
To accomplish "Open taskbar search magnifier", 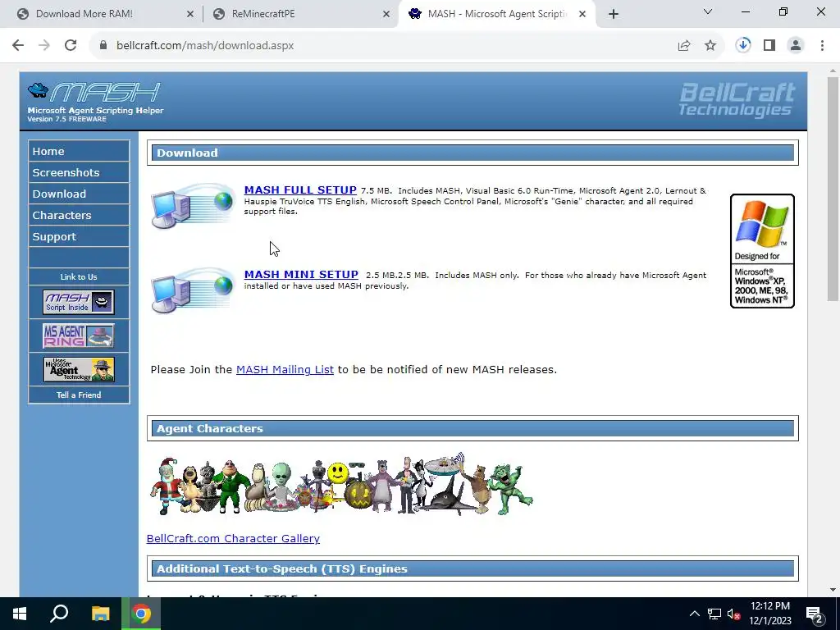I will point(59,614).
